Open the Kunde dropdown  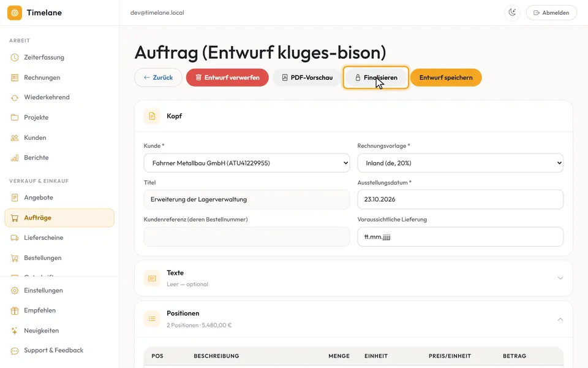(247, 163)
